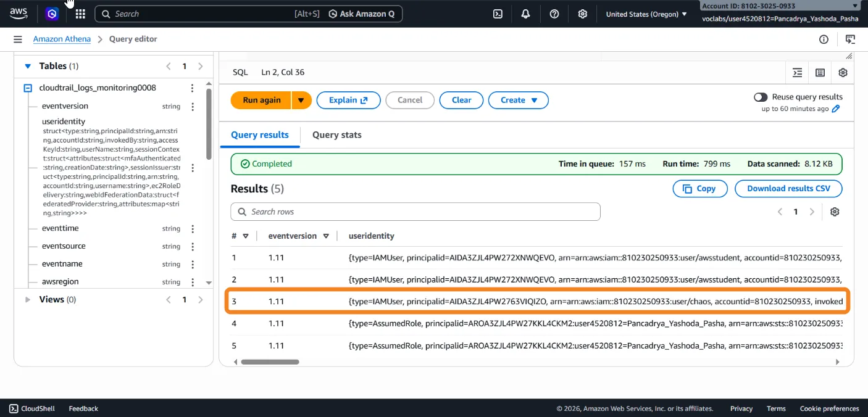Open the notifications bell
Screen dimensions: 868x417
coord(526,14)
